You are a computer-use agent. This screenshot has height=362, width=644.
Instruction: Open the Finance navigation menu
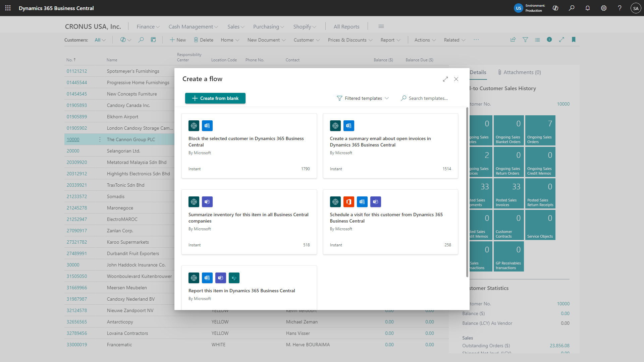coord(148,26)
